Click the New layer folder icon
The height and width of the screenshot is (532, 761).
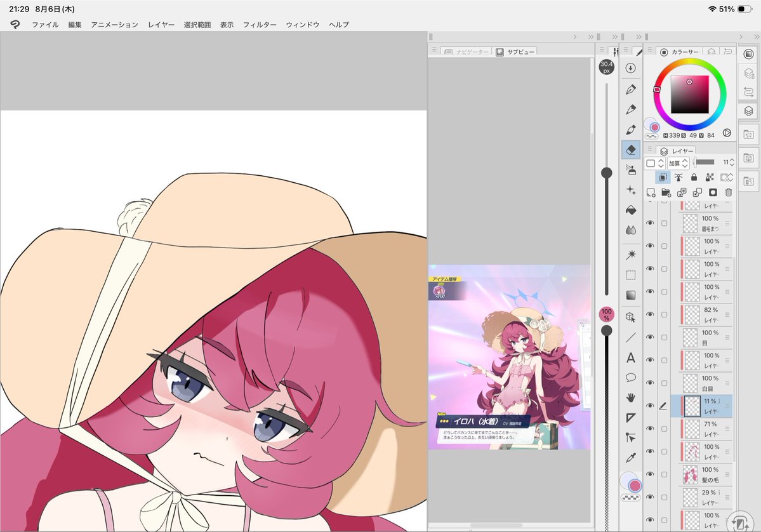[666, 193]
